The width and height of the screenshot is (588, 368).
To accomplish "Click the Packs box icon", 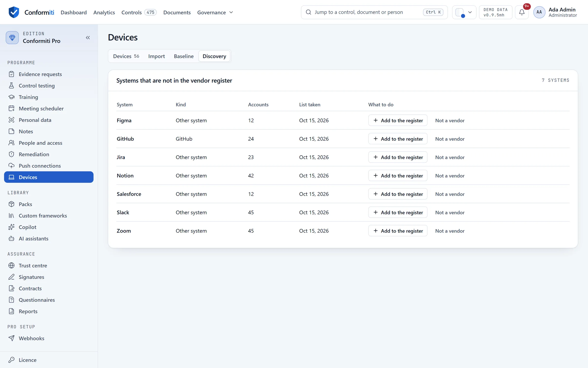I will [12, 204].
